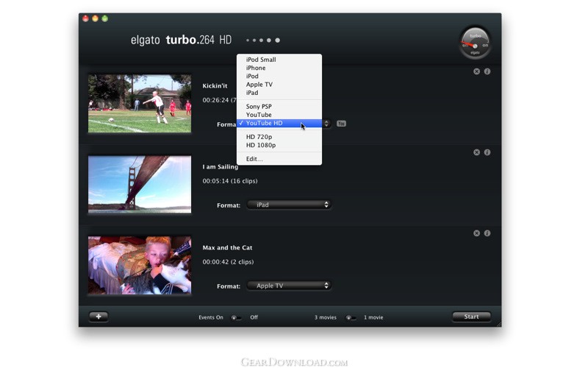The width and height of the screenshot is (588, 368).
Task: Click the Off label beside the Events switch
Action: click(x=254, y=318)
